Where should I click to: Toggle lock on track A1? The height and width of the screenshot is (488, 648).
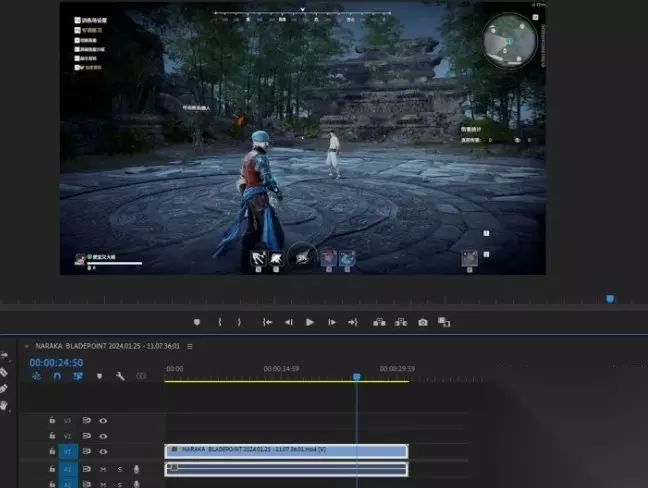(52, 469)
